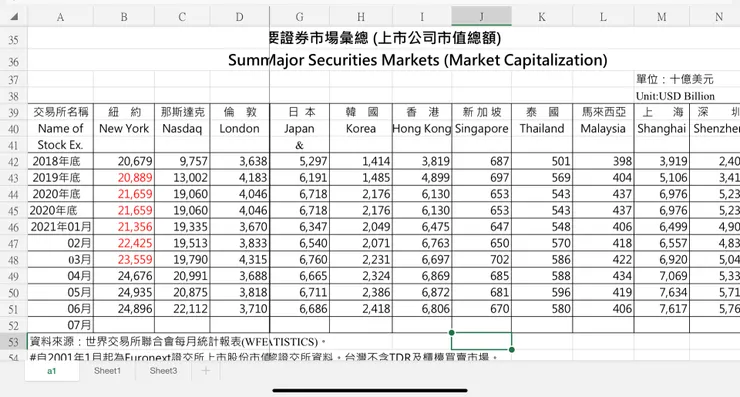Click the 2018年底 row label
740x397 pixels.
[60, 161]
